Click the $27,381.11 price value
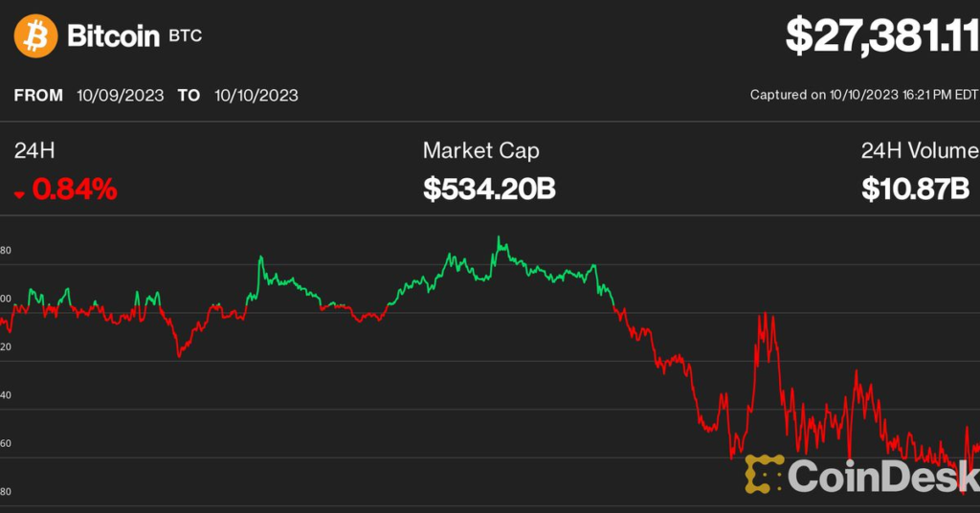The image size is (980, 513). pos(881,35)
